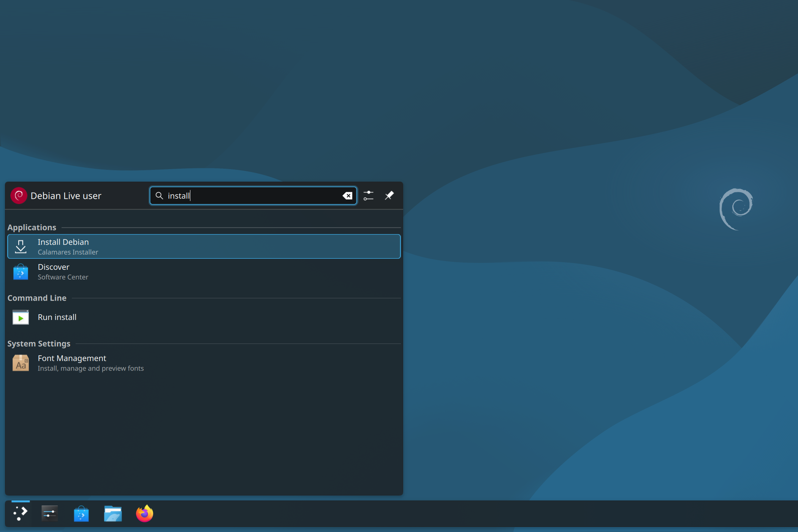The width and height of the screenshot is (798, 532).
Task: Toggle the KDE application launcher button
Action: 21,513
